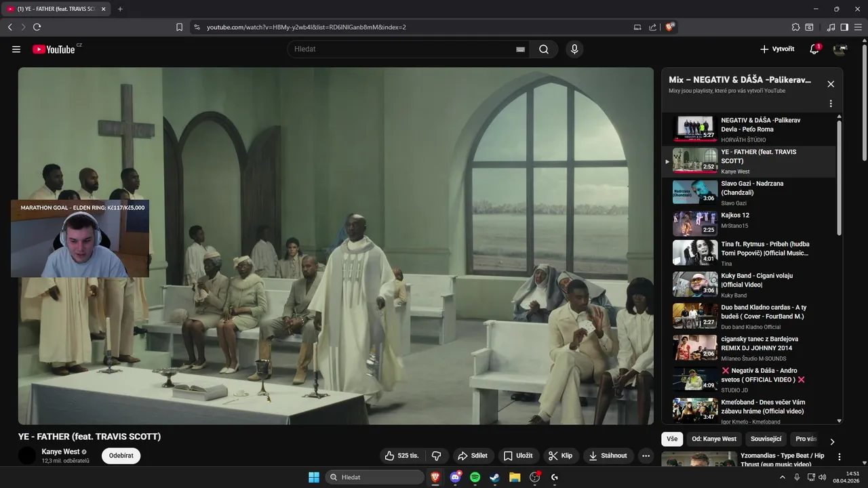Dislike the video with thumbs-down button
The height and width of the screenshot is (488, 868).
437,455
